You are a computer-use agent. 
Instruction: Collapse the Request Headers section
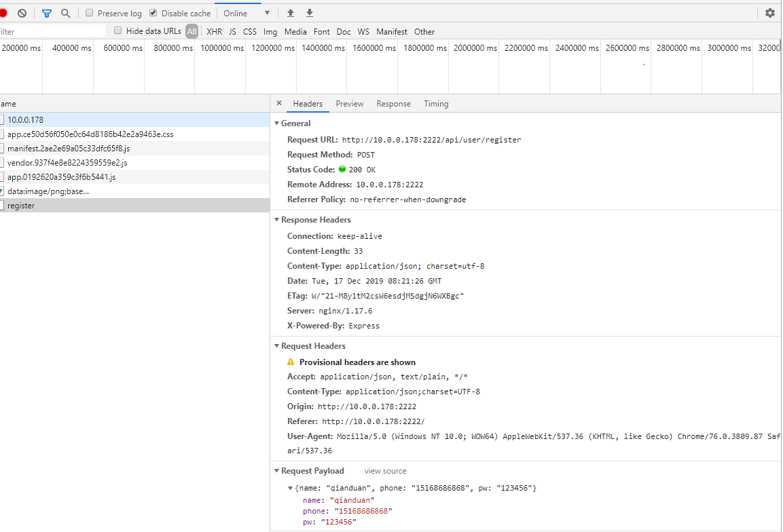(276, 346)
